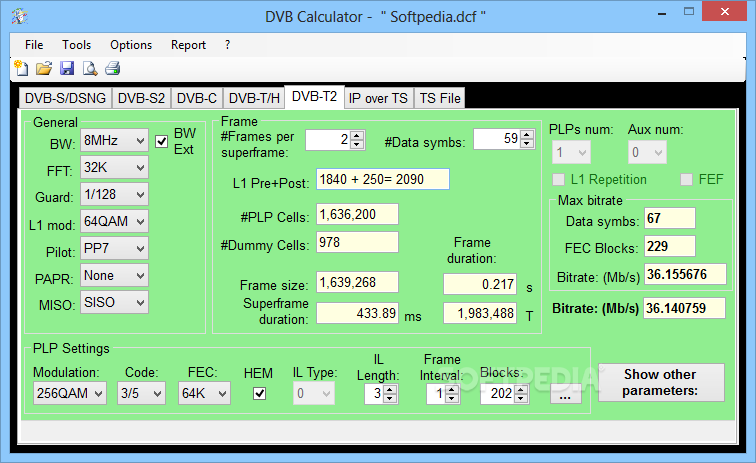
Task: Minimize the DVB Calculator window
Action: click(x=662, y=13)
